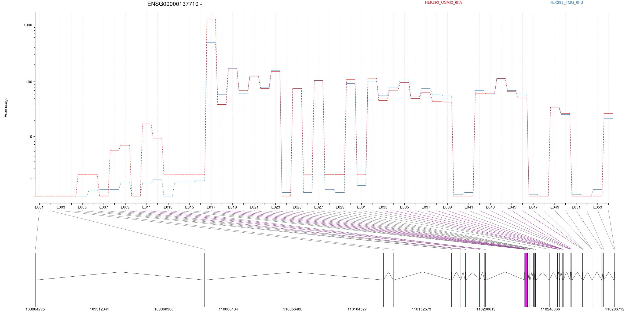Select exon label E023

(x=276, y=207)
